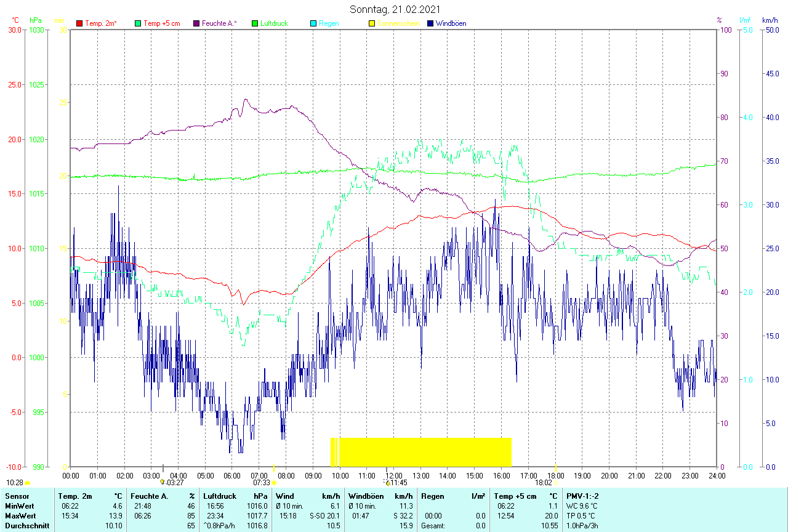Click the Temp +5 cm average 10.55
This screenshot has height=532, width=788.
click(x=549, y=526)
